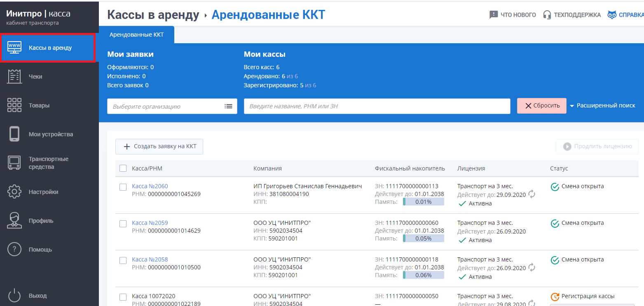Check the box for Касса №2059
The width and height of the screenshot is (644, 306).
[123, 224]
